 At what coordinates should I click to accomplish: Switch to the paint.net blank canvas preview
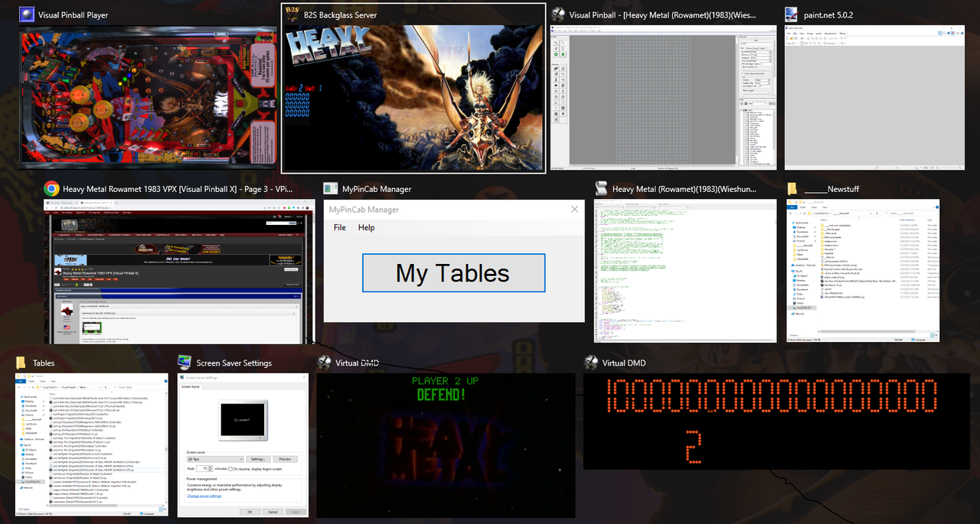point(874,97)
